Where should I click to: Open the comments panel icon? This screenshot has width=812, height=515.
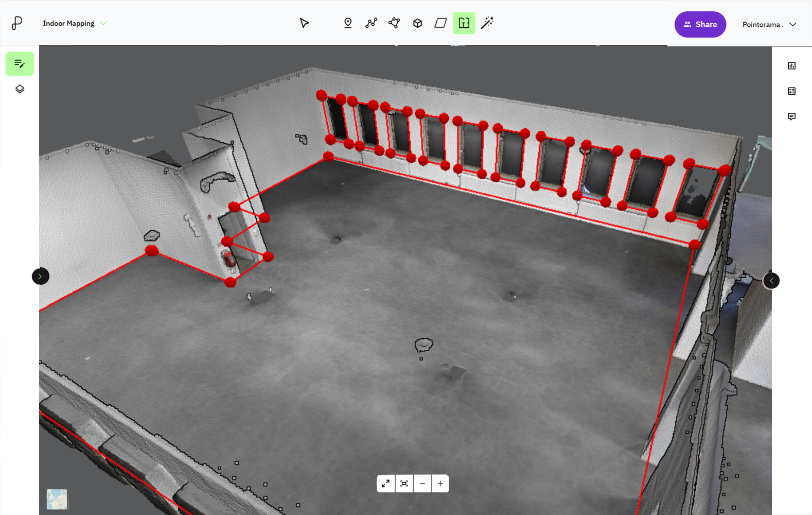coord(791,116)
